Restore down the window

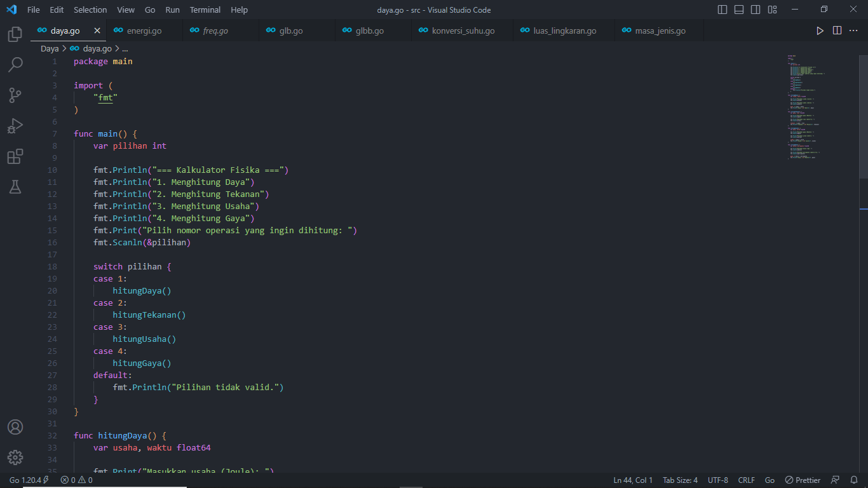824,10
